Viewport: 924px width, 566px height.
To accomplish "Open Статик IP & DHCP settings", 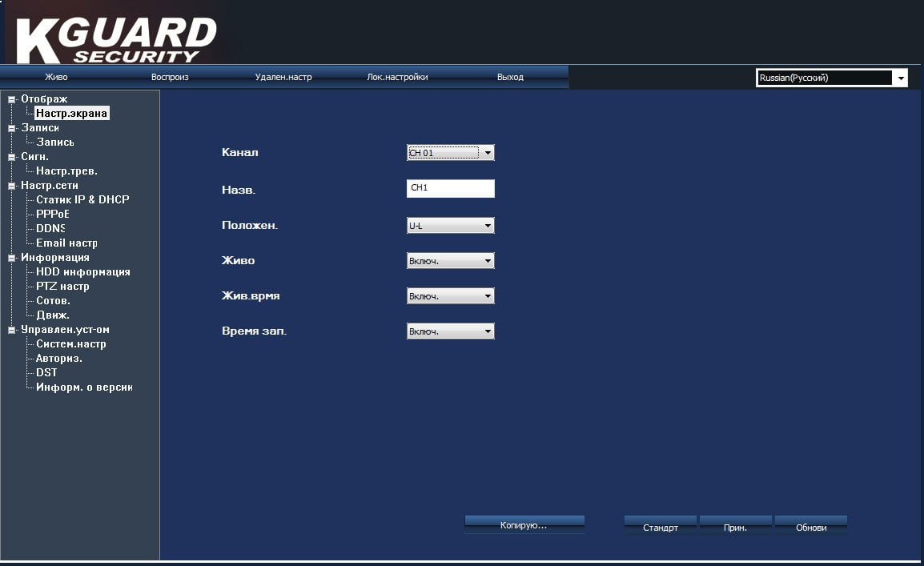I will [x=82, y=199].
